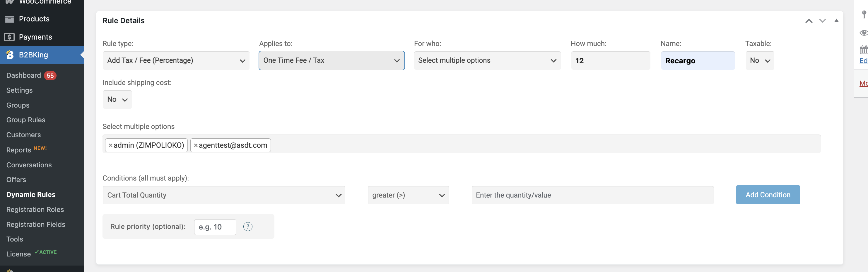Move Rule Details panel up
The image size is (868, 272).
(x=809, y=21)
